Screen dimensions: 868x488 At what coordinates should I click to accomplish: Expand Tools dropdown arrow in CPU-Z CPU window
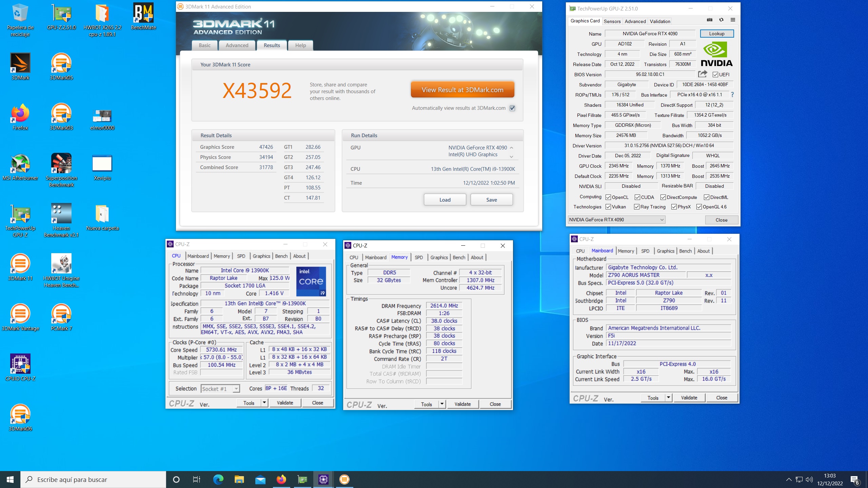[x=264, y=403]
